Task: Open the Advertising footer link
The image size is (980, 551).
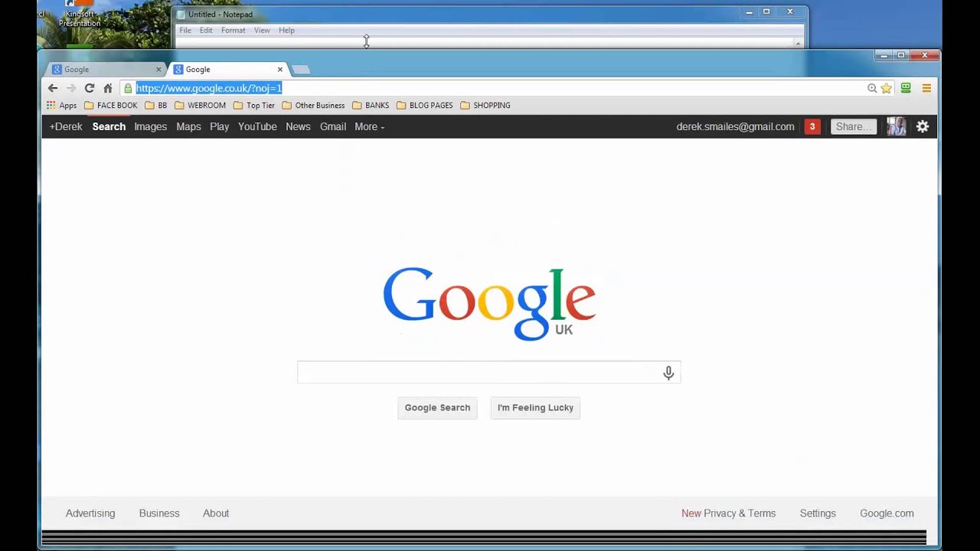Action: (90, 514)
